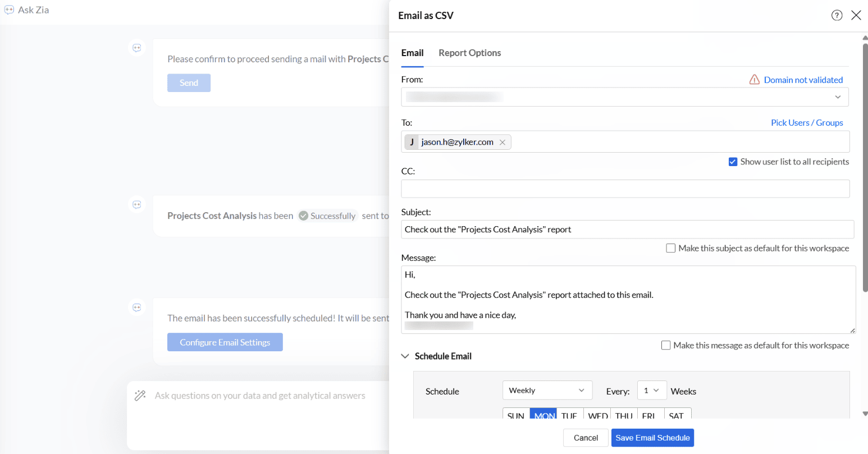Check Make this message as default
Viewport: 868px width, 454px height.
coord(666,345)
